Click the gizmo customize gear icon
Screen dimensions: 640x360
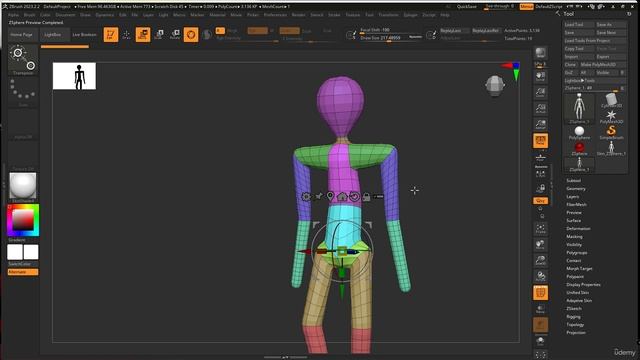click(x=306, y=197)
